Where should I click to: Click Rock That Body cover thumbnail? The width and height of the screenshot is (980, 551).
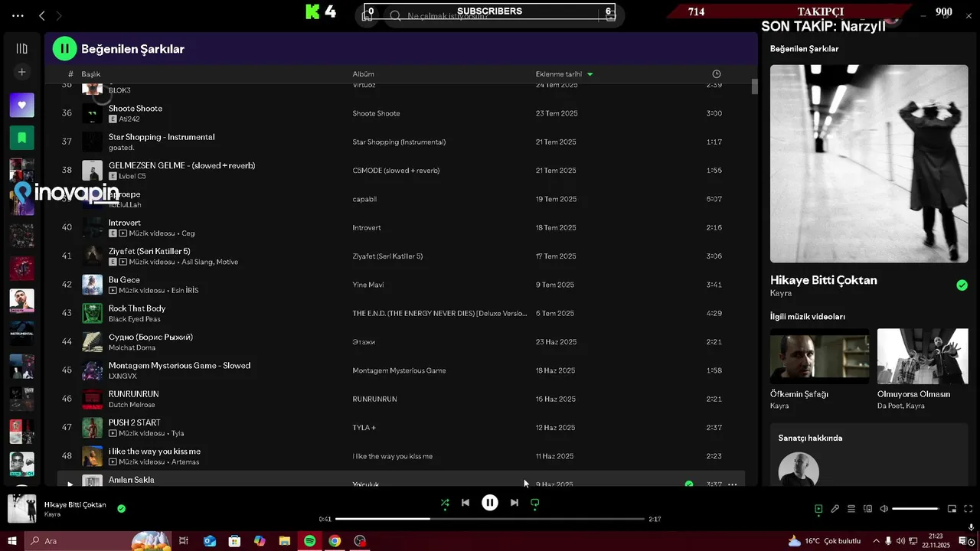pos(92,313)
